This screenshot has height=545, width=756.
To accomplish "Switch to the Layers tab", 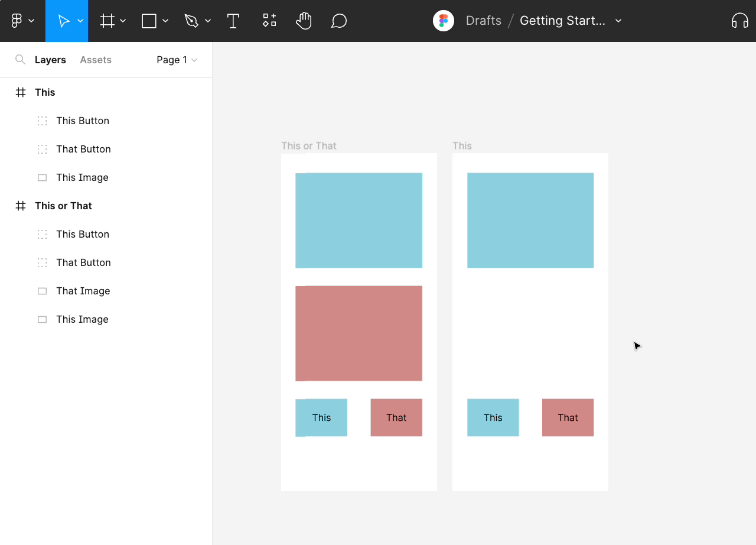I will (x=50, y=60).
